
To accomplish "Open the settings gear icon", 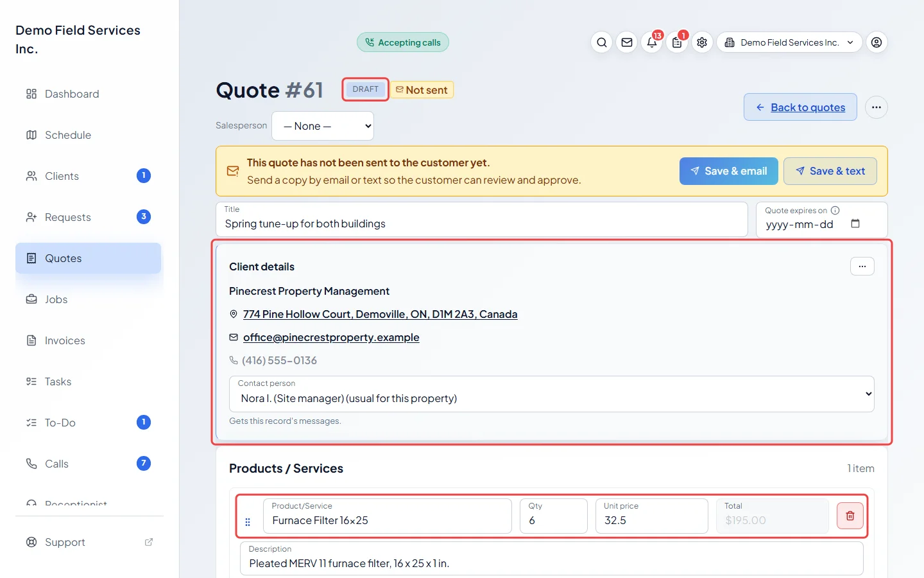I will (702, 42).
